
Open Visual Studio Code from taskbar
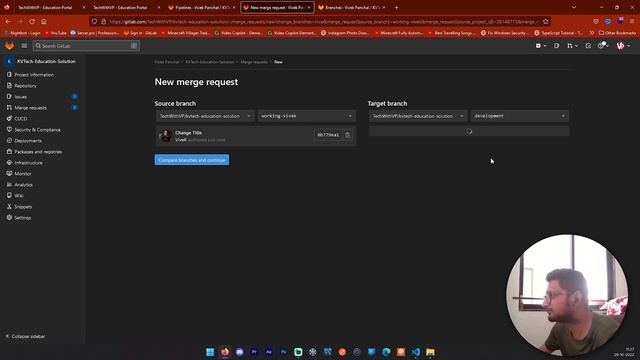(x=416, y=352)
